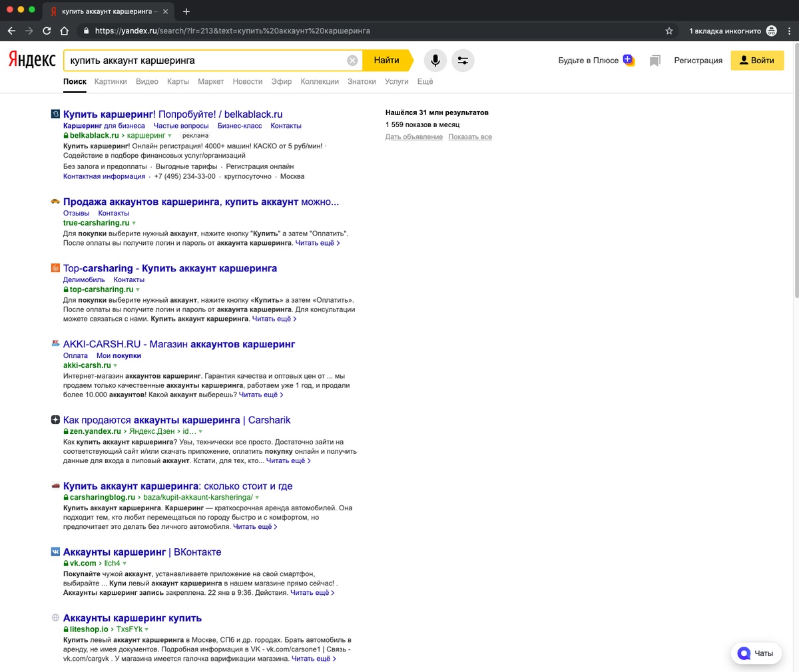
Task: Open 'AKKI-CARSH.RU - Магазин аккаунтов' result
Action: pyautogui.click(x=179, y=344)
